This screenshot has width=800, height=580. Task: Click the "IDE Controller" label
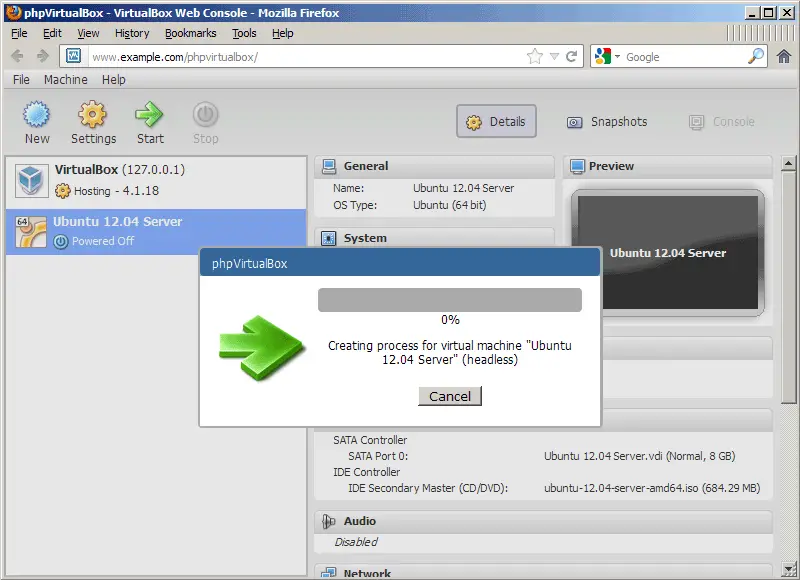tap(366, 472)
